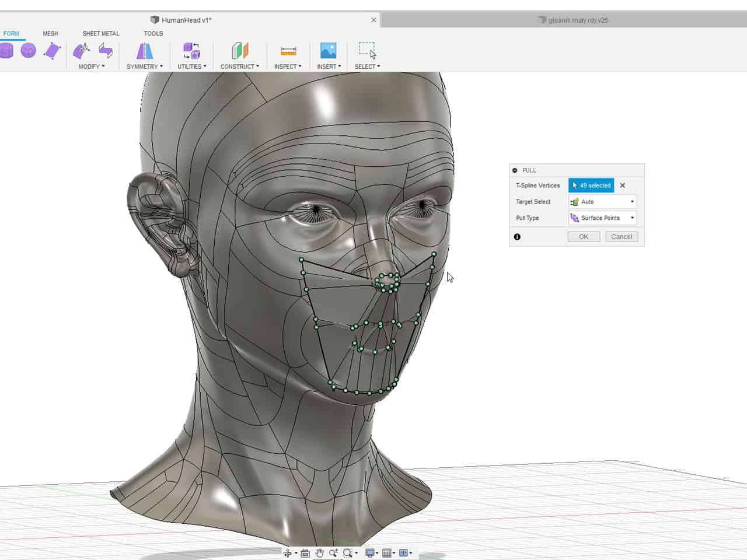The image size is (747, 560).
Task: Confirm the Pull operation with OK
Action: [583, 236]
